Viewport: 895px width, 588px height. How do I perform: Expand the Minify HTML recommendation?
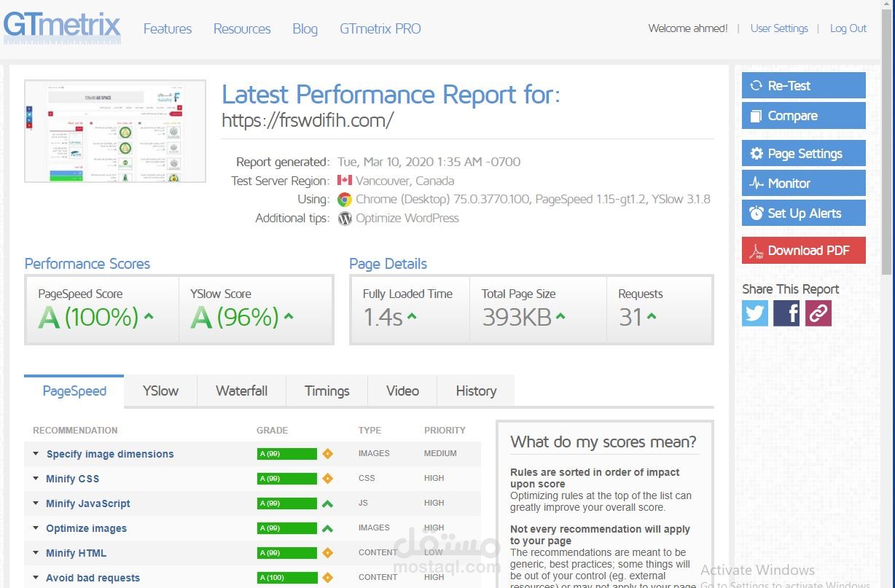[36, 553]
